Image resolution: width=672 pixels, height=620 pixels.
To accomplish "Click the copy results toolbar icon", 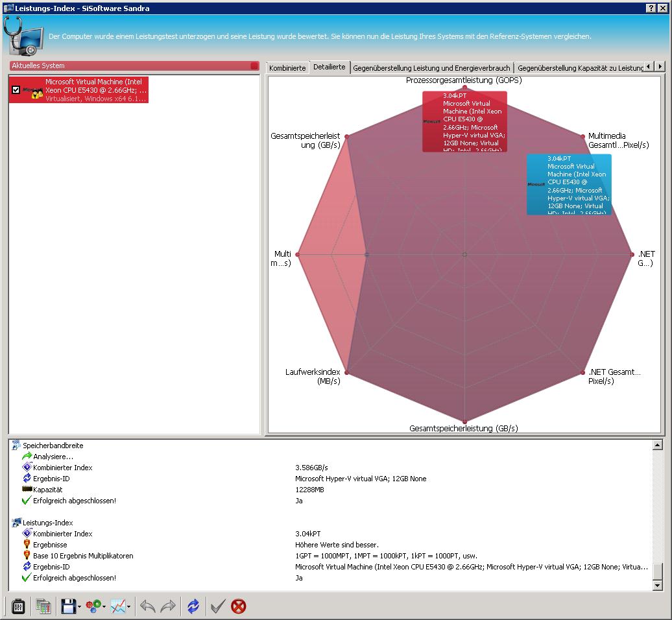I will click(x=43, y=606).
